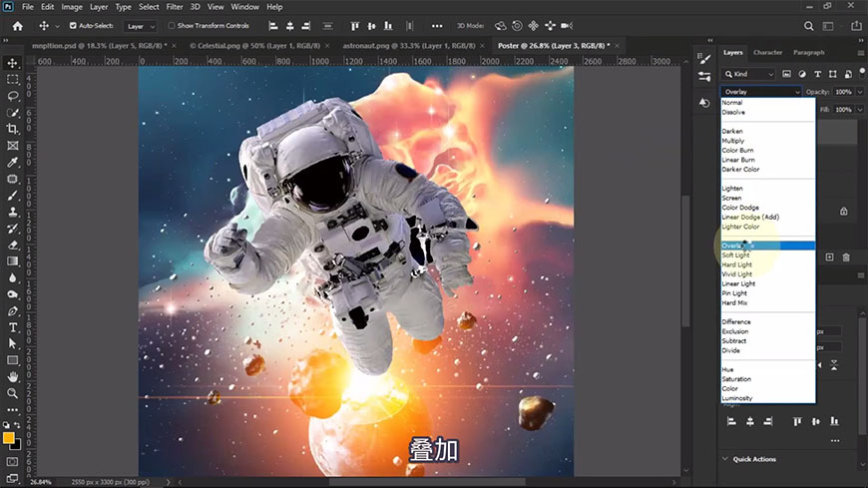Select the Eyedropper tool
The width and height of the screenshot is (868, 488).
point(12,163)
